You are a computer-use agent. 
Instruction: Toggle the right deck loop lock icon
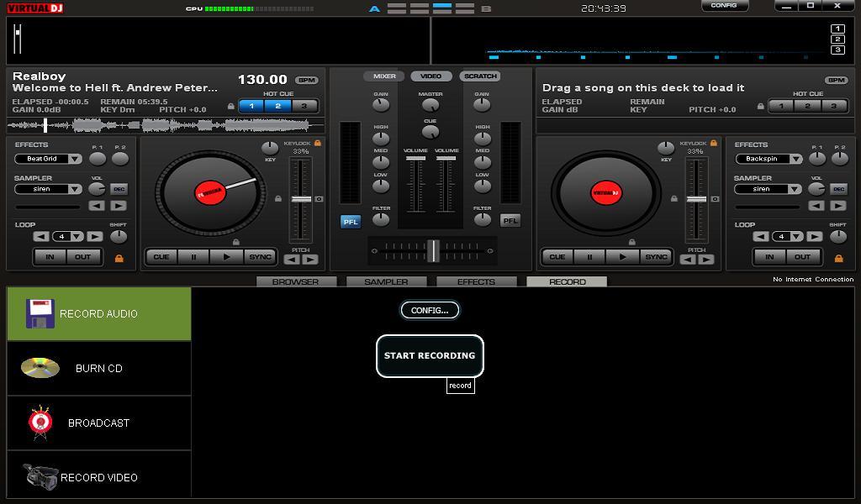(838, 258)
